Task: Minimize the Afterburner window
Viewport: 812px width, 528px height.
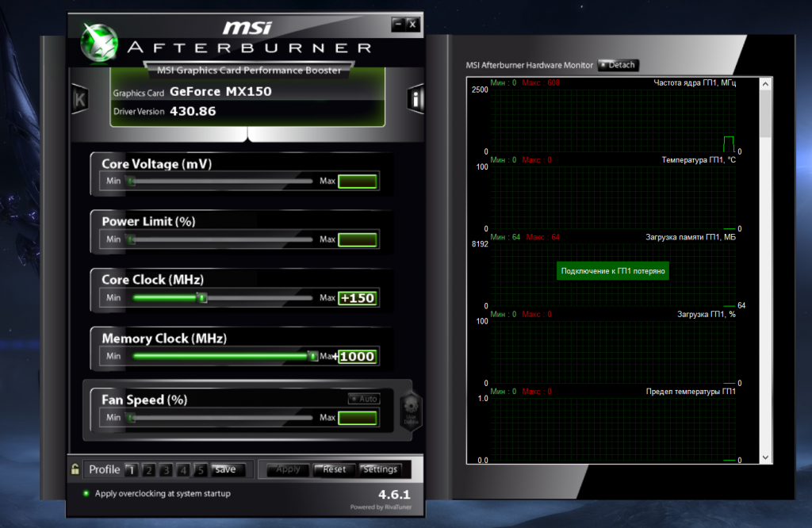Action: 398,25
